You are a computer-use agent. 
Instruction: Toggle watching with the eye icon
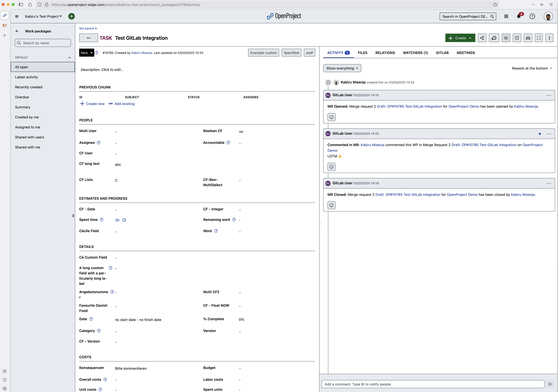(506, 38)
